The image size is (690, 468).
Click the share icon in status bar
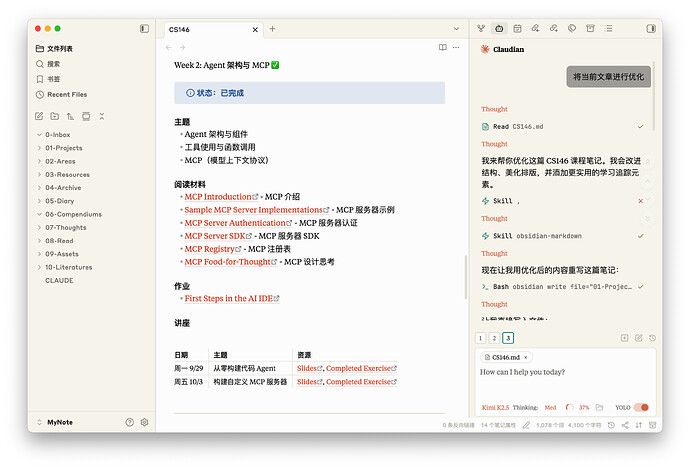[x=625, y=425]
